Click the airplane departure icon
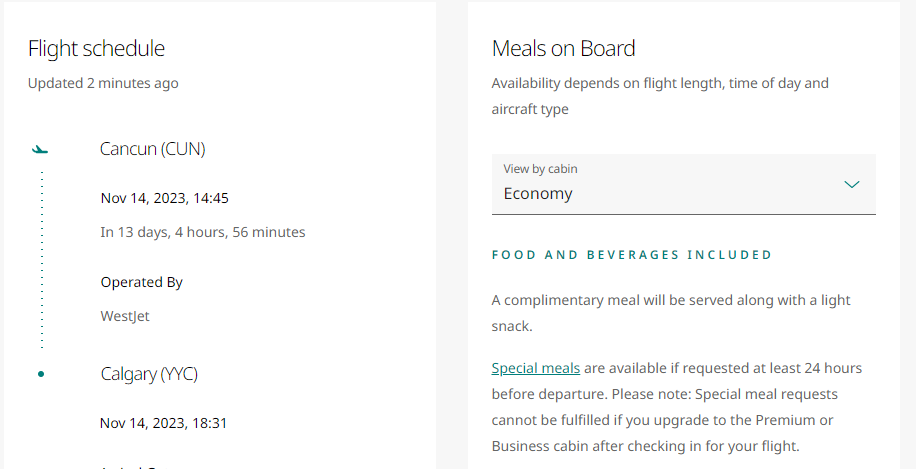The width and height of the screenshot is (916, 469). pos(40,149)
